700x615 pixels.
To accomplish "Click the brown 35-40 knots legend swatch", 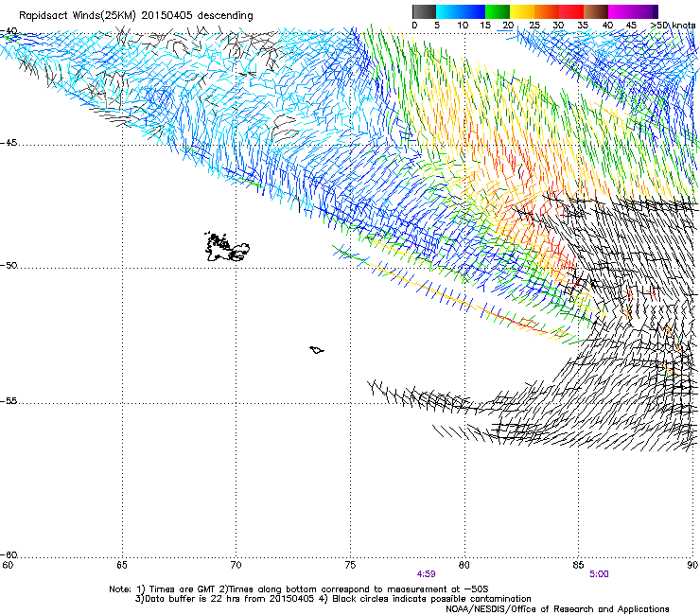I will (596, 11).
